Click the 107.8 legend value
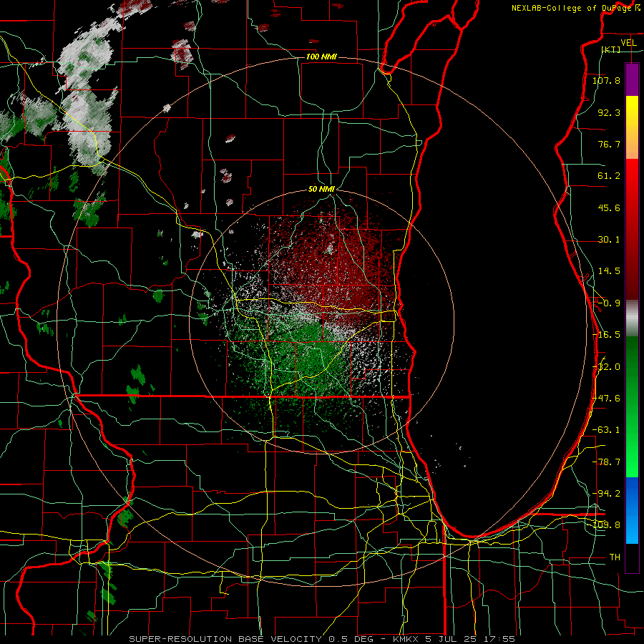Viewport: 644px width, 644px height. tap(606, 80)
